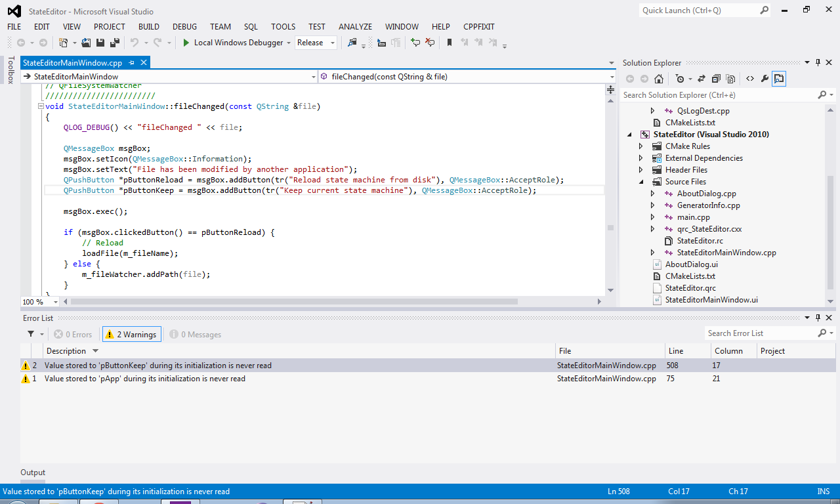This screenshot has height=504, width=840.
Task: Open the CPPFIXIT menu
Action: point(479,27)
